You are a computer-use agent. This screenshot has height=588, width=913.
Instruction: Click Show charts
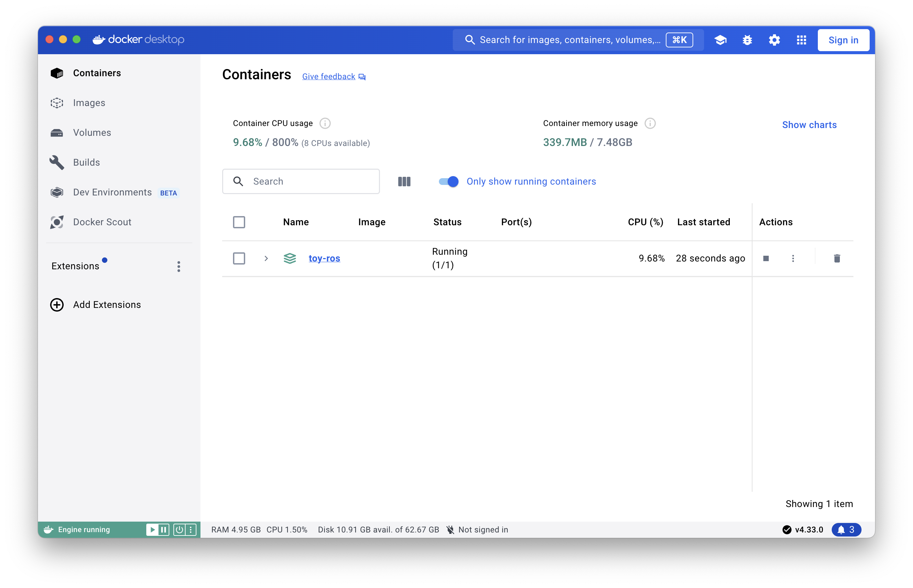[x=809, y=125]
